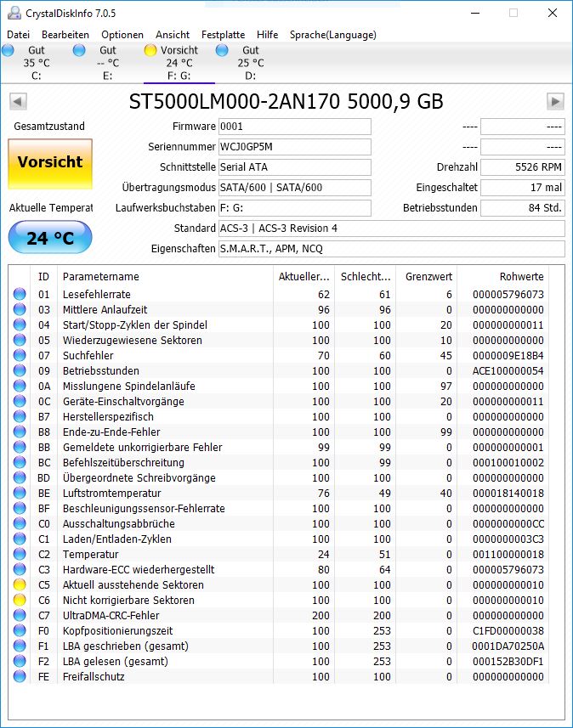The width and height of the screenshot is (573, 728).
Task: Open the Optionen menu
Action: (122, 35)
